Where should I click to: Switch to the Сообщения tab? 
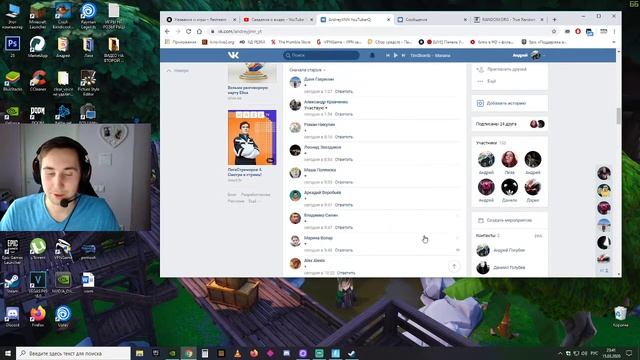(x=431, y=19)
